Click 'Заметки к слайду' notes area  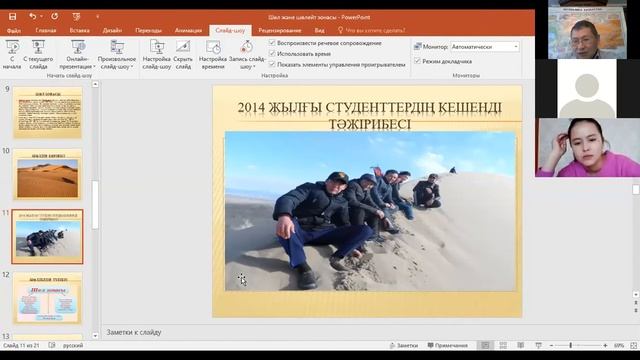(134, 332)
